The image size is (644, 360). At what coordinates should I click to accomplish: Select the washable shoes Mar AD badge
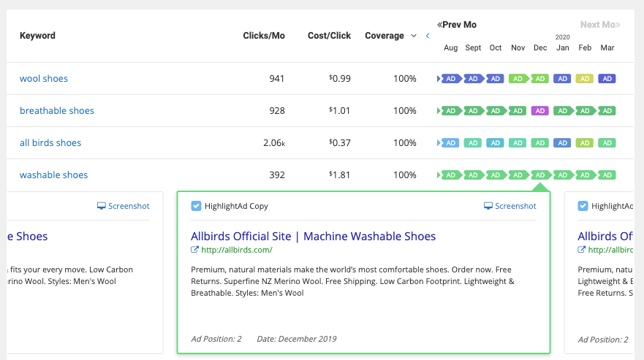point(607,175)
